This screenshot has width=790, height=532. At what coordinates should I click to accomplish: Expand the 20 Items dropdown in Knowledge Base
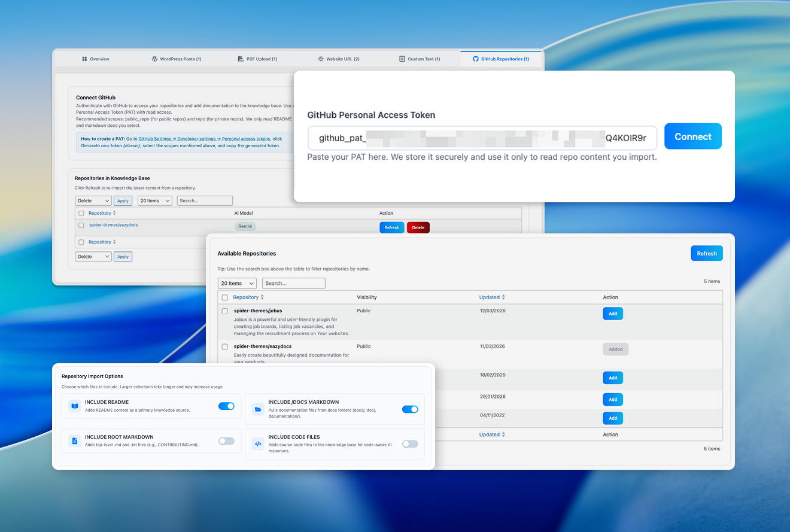pos(154,201)
